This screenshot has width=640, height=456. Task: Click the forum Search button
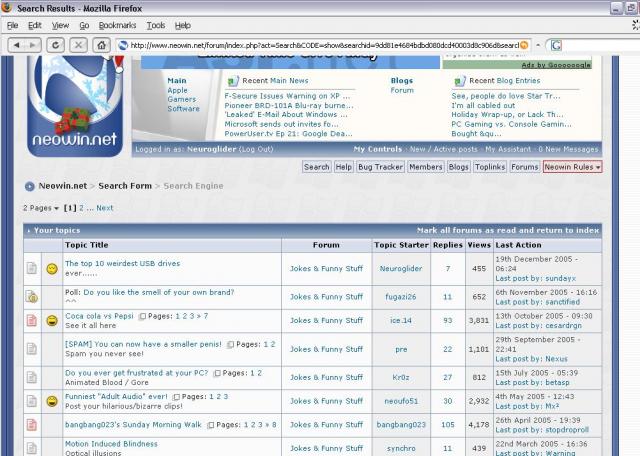(x=316, y=167)
